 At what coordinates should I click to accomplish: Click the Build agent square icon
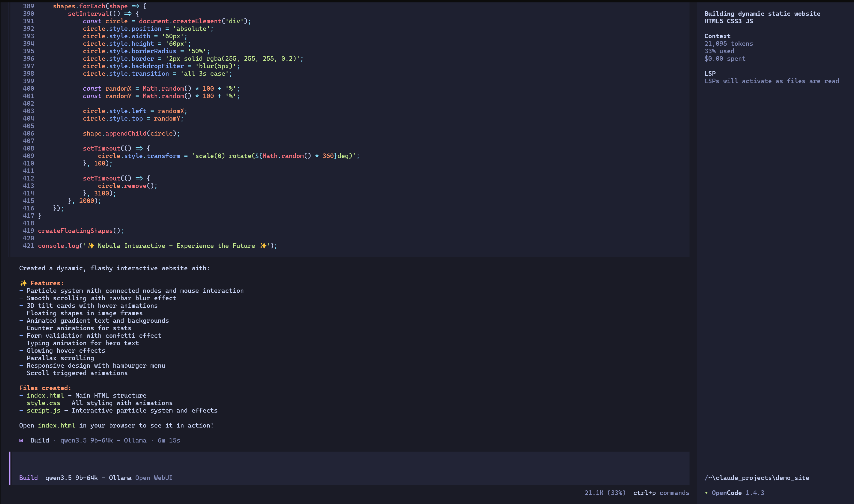pyautogui.click(x=21, y=440)
